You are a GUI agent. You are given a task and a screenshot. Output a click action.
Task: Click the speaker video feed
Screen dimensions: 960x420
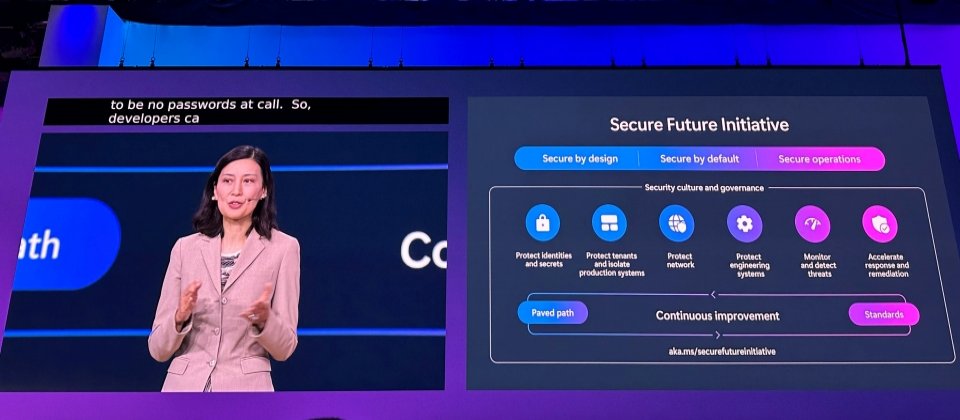click(x=225, y=260)
